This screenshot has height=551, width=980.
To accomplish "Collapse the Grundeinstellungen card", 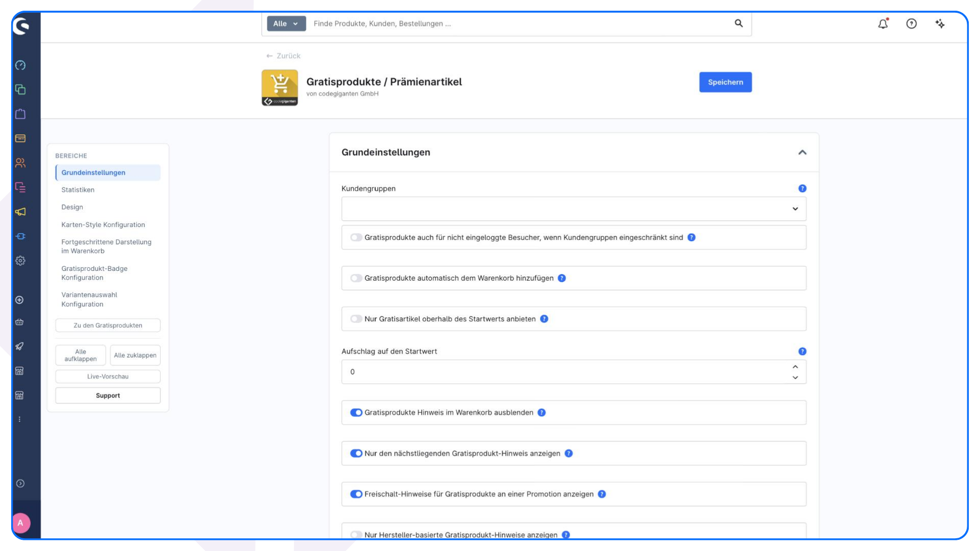I will pos(802,153).
